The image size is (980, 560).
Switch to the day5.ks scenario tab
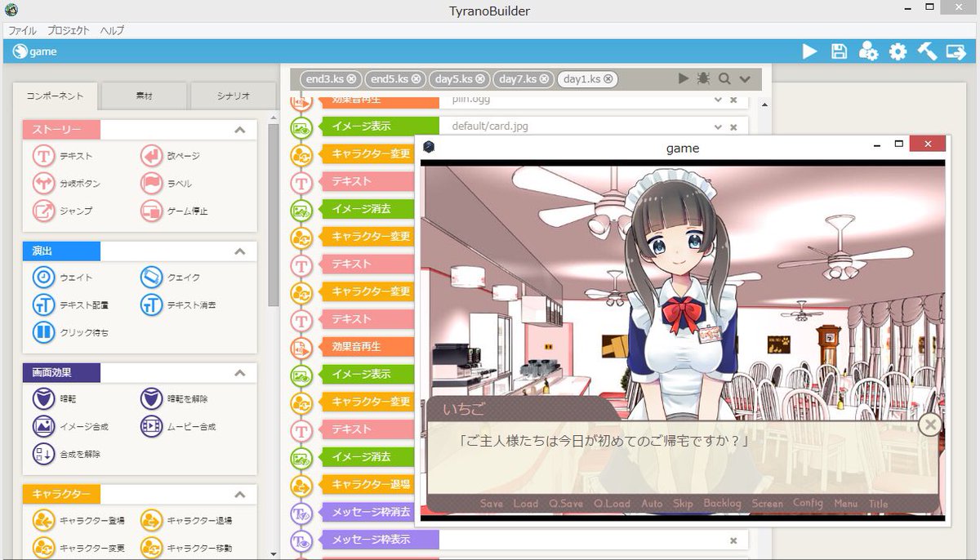coord(453,79)
